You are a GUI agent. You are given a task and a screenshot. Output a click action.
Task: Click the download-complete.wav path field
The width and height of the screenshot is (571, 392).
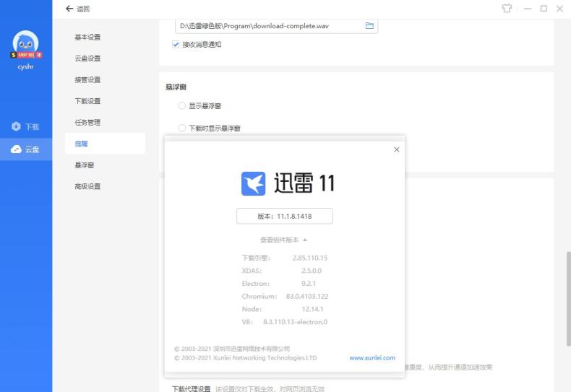(x=267, y=26)
